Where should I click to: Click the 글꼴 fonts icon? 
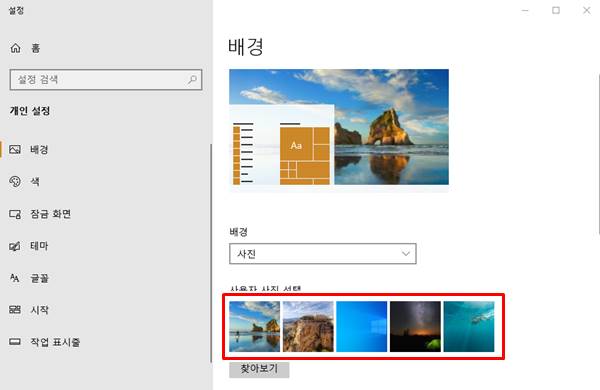pyautogui.click(x=15, y=278)
